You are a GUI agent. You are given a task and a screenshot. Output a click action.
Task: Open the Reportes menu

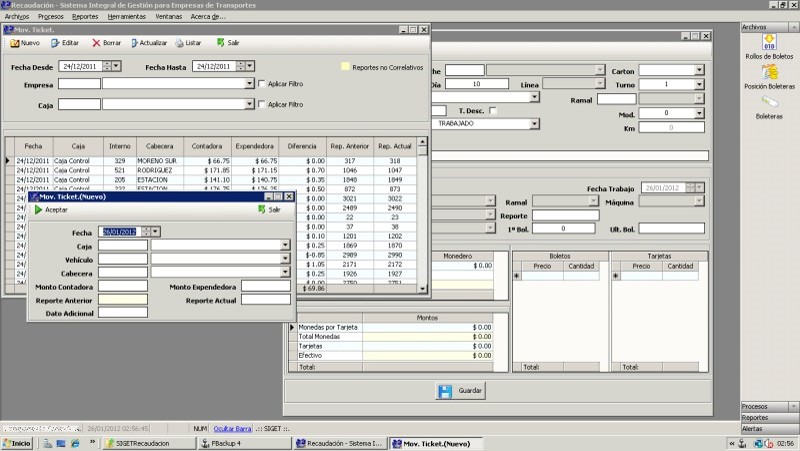tap(85, 17)
